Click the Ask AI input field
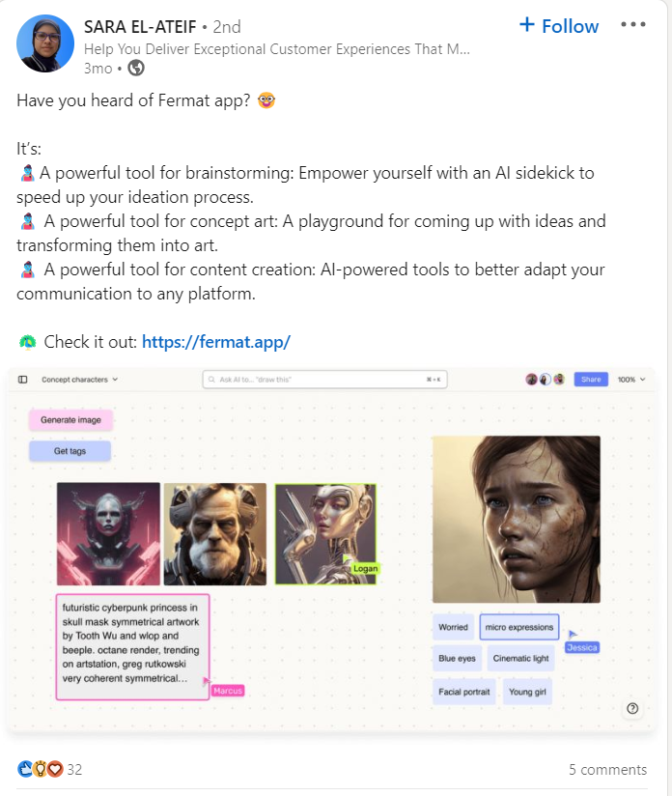This screenshot has height=796, width=672. point(324,380)
